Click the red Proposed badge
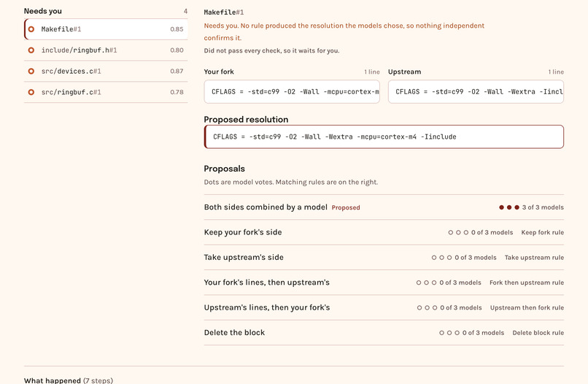This screenshot has height=384, width=588. 346,207
